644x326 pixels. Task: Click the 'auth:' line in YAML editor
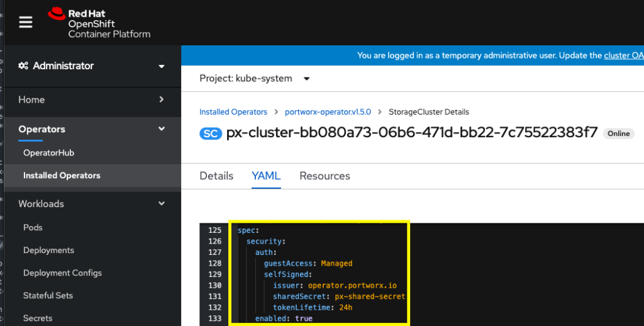pyautogui.click(x=266, y=252)
